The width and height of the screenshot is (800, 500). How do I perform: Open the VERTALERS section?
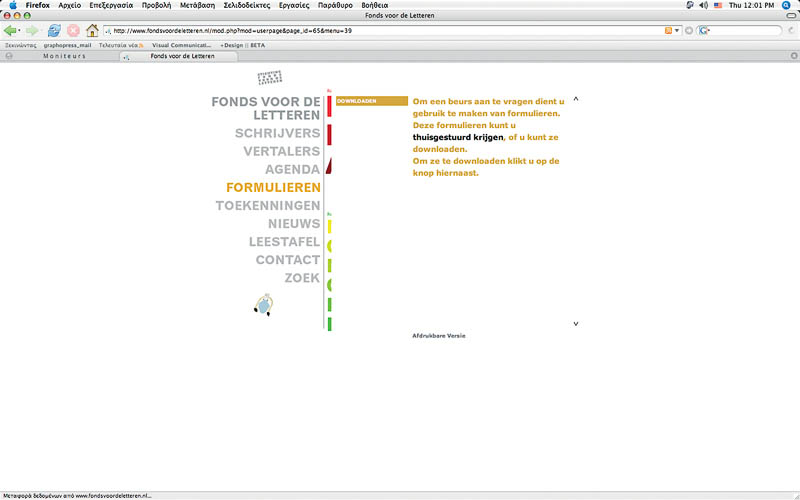[x=282, y=152]
